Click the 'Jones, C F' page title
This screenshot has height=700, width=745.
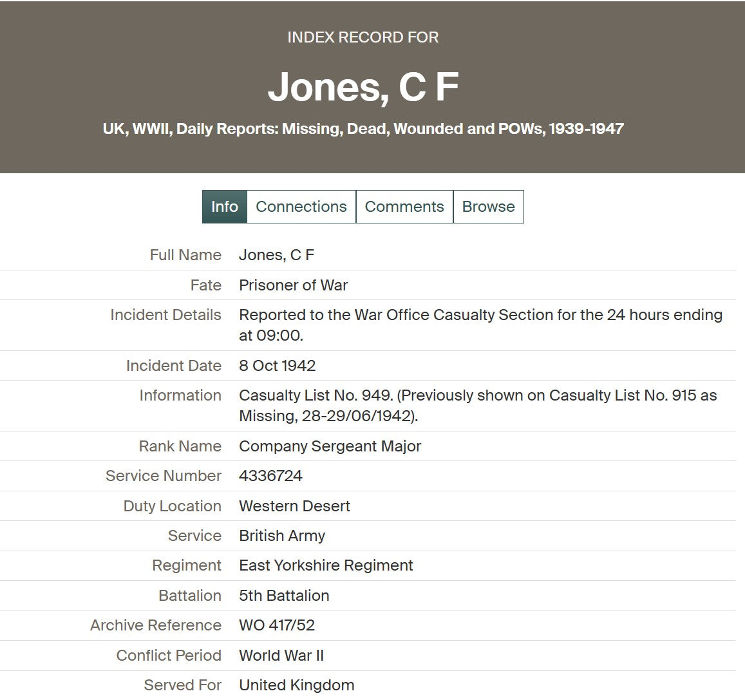pyautogui.click(x=363, y=87)
